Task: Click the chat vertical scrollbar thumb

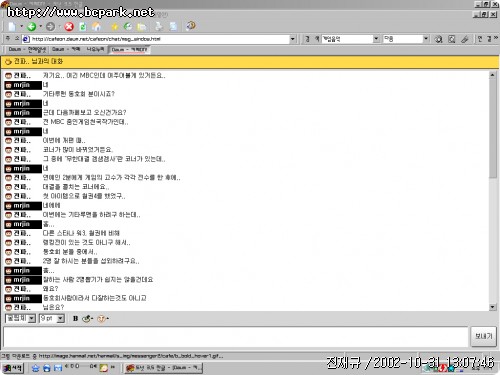Action: (x=492, y=128)
